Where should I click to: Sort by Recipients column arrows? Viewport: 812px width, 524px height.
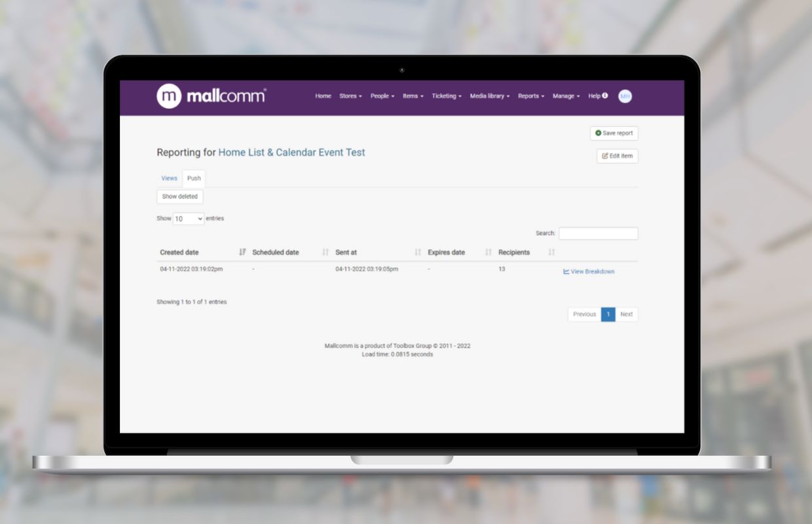(551, 252)
